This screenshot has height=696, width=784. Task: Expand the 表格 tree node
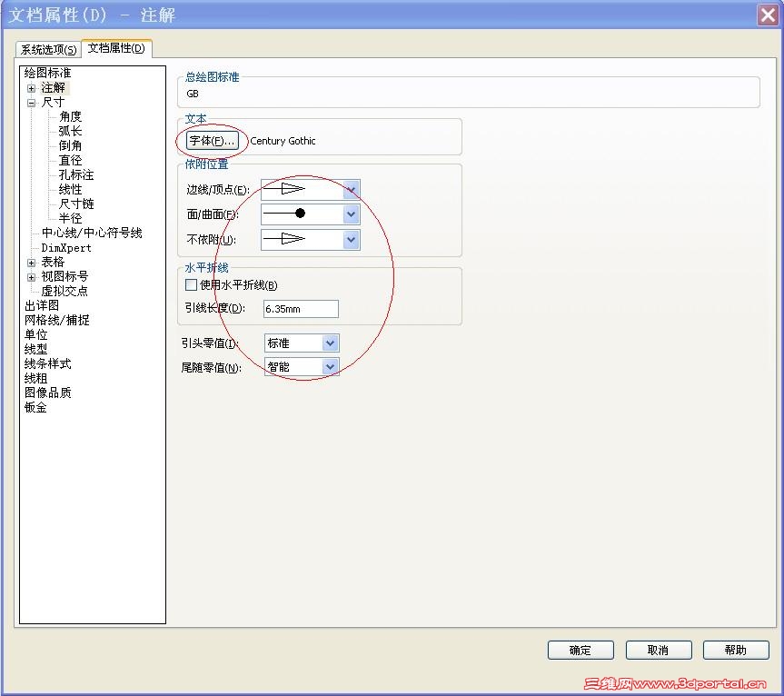31,263
